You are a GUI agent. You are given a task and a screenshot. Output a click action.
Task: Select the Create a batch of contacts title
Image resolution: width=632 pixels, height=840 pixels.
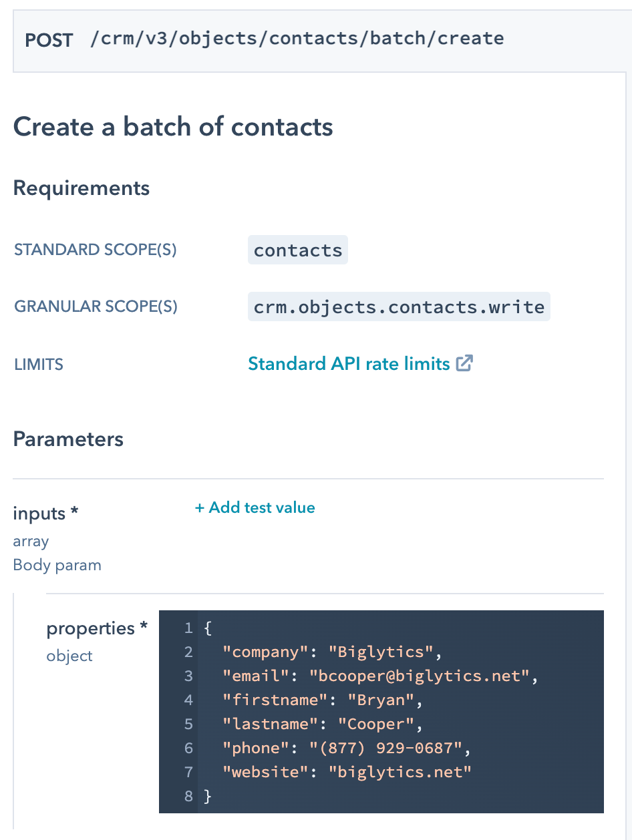(x=172, y=126)
